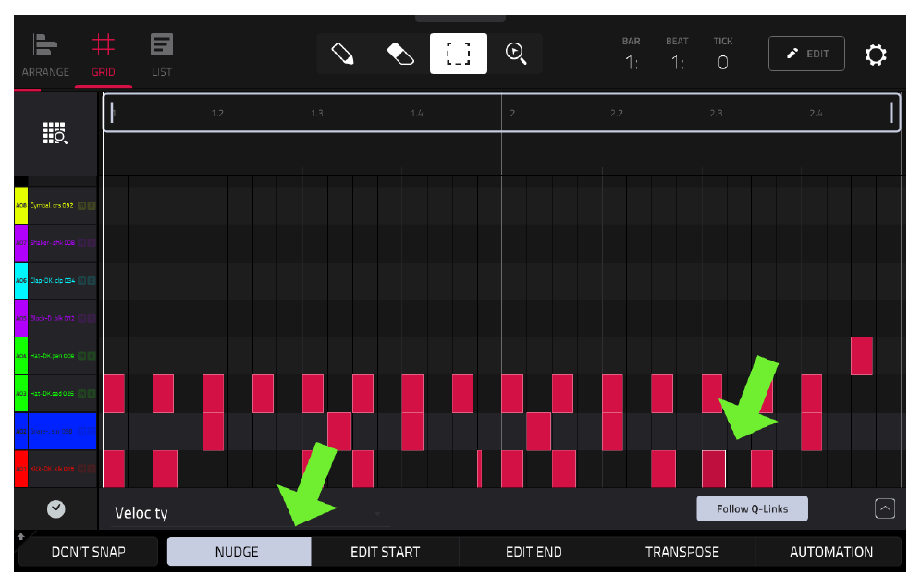
Task: Mute the A08 Cymbal pad
Action: [82, 205]
